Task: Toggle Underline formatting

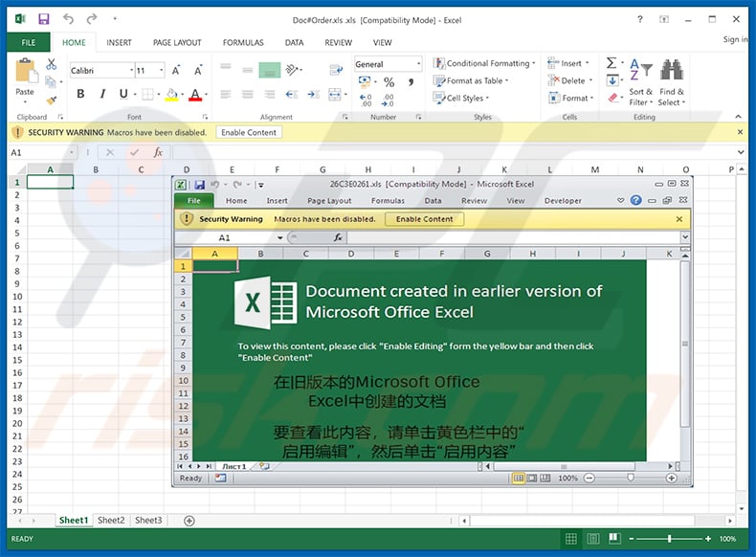Action: tap(123, 94)
